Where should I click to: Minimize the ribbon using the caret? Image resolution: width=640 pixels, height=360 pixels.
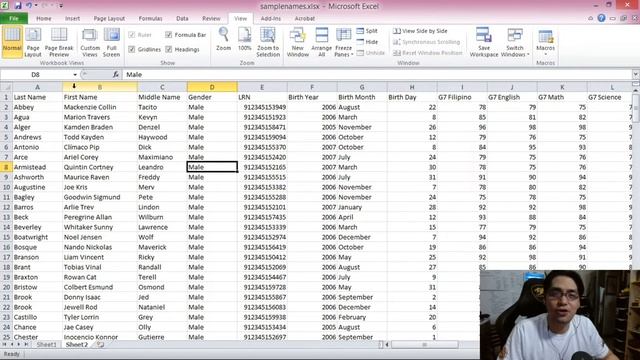pos(590,18)
